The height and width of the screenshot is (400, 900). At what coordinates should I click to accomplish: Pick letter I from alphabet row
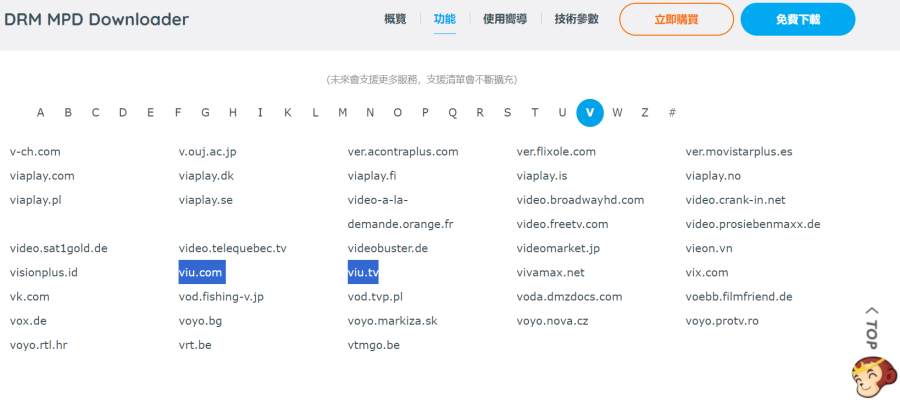click(260, 112)
